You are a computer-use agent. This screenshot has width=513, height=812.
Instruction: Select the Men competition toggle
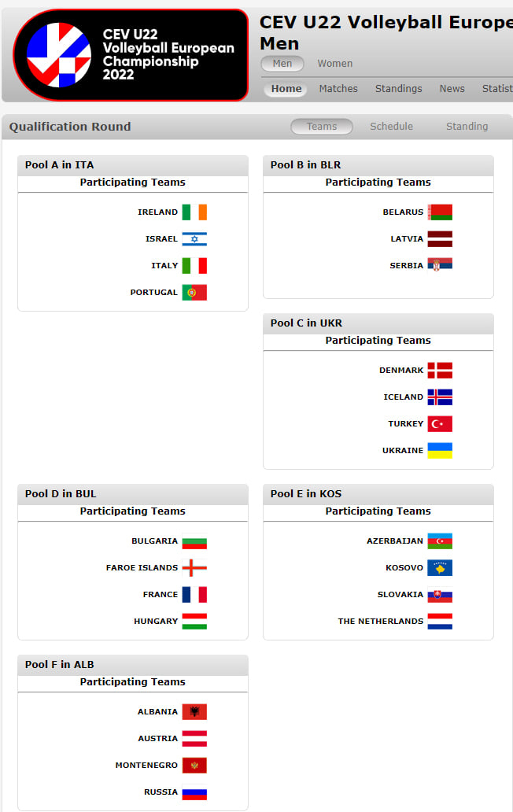point(282,64)
